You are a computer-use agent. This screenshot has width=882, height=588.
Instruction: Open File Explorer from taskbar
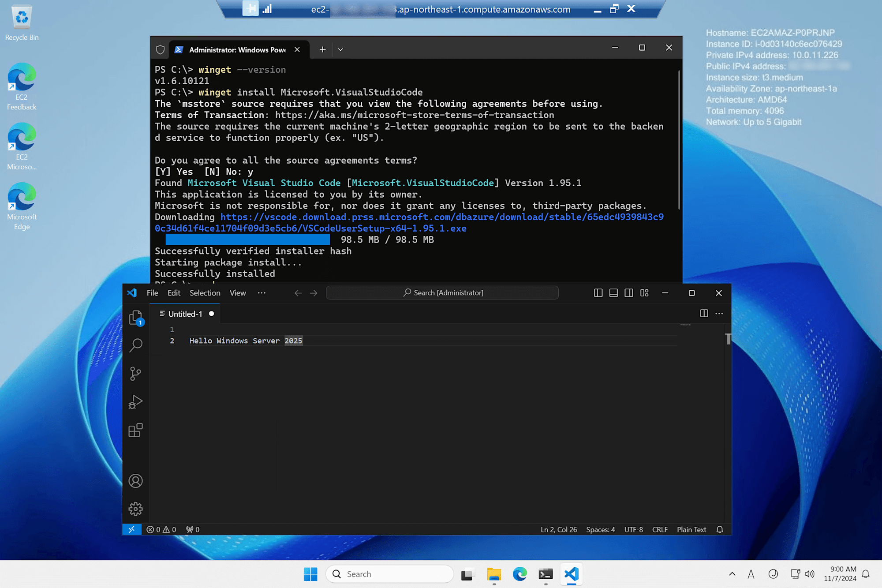click(x=494, y=574)
